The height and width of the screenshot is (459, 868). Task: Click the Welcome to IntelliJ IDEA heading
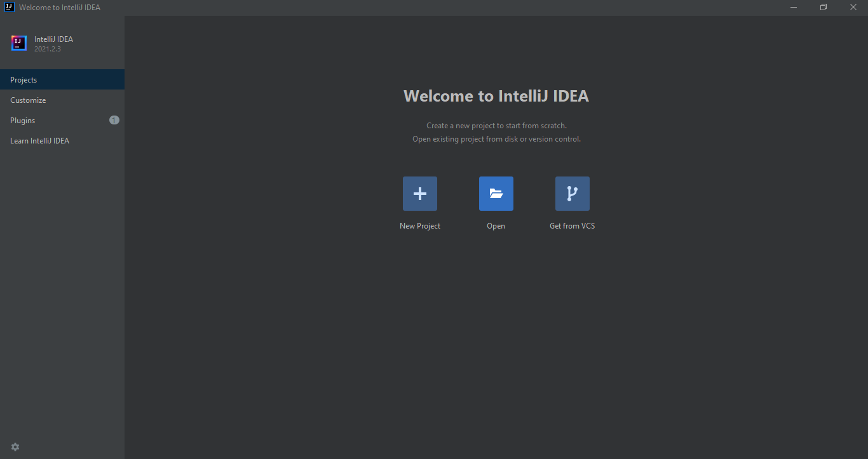(496, 96)
